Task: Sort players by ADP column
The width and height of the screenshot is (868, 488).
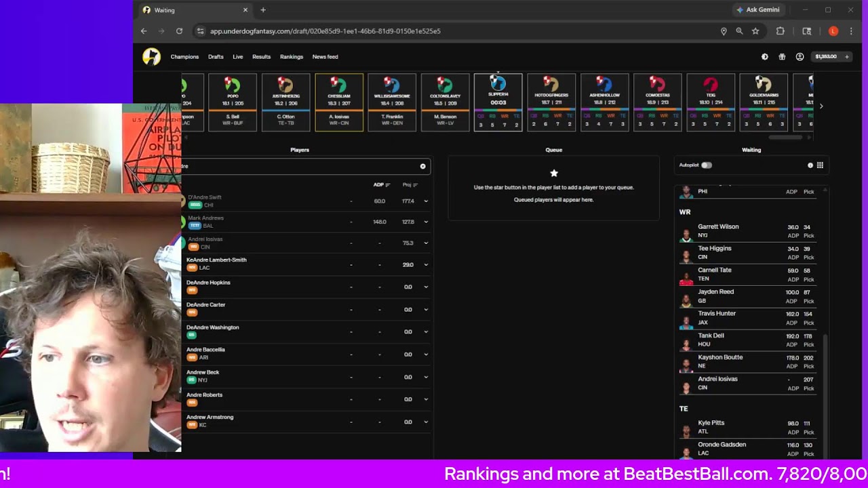Action: 382,185
